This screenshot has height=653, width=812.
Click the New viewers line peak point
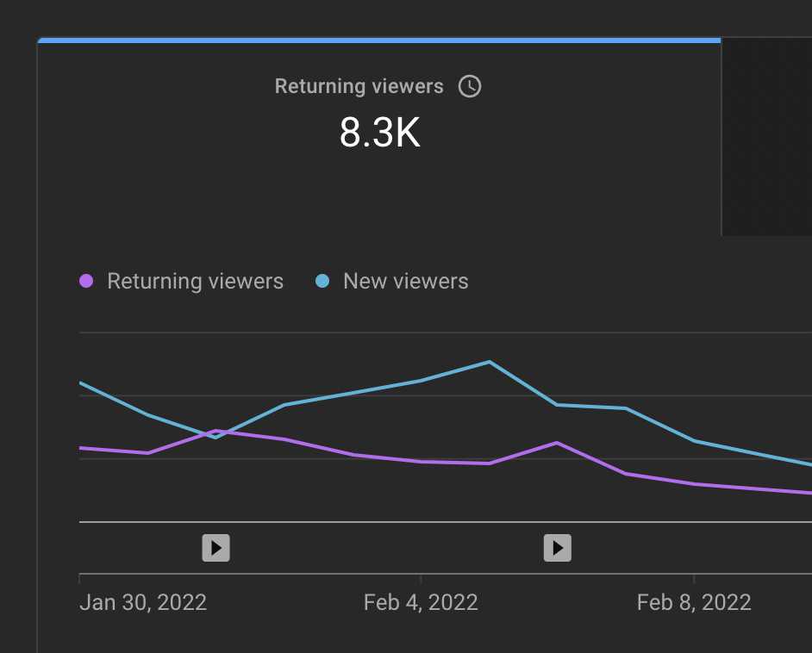490,362
